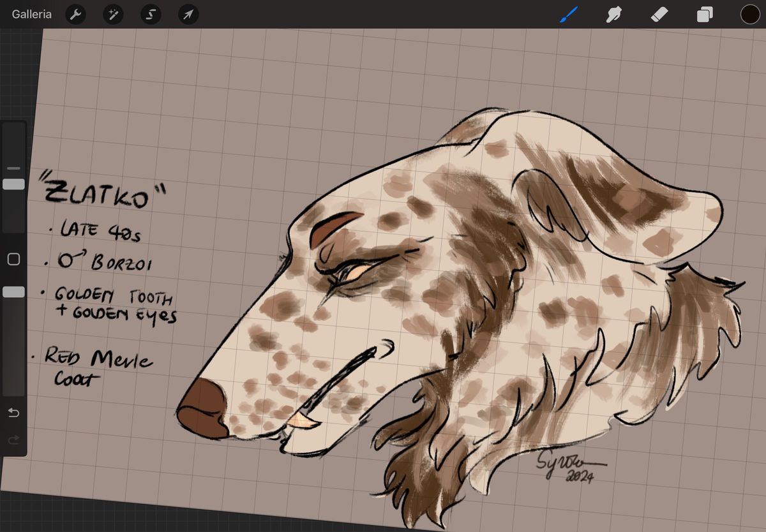
Task: Open the Adjustments magic wand menu
Action: pos(114,14)
